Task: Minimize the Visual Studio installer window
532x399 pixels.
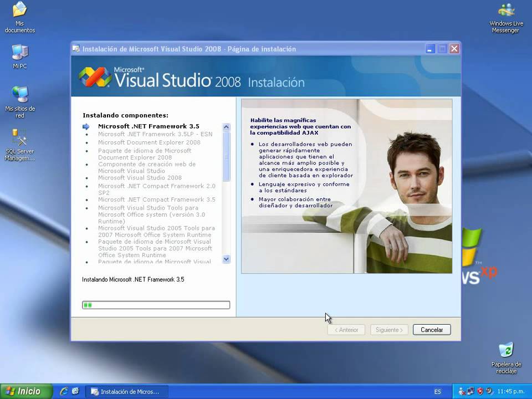Action: point(430,49)
